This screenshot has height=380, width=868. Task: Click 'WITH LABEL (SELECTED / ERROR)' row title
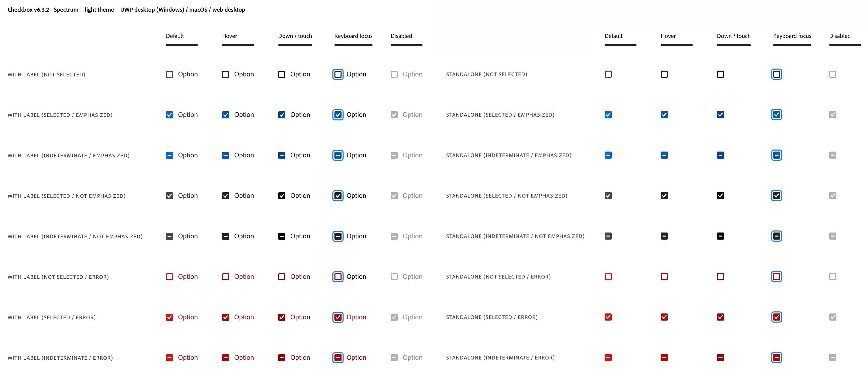coord(52,317)
